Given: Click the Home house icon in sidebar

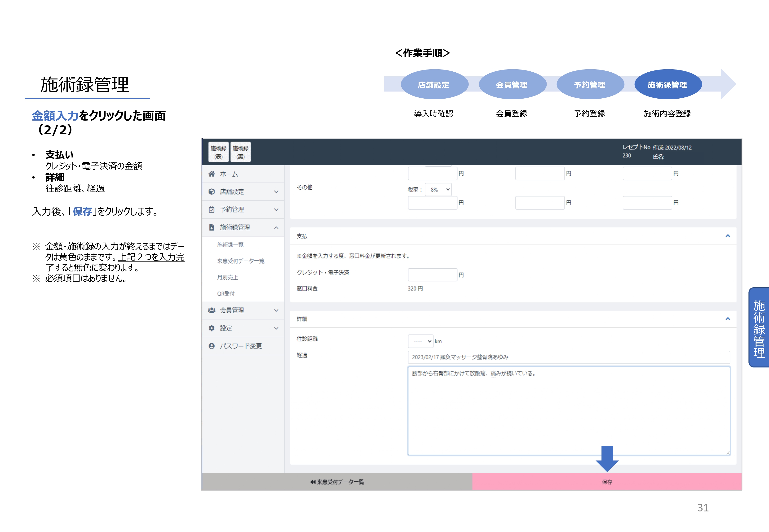Looking at the screenshot, I should coord(212,174).
